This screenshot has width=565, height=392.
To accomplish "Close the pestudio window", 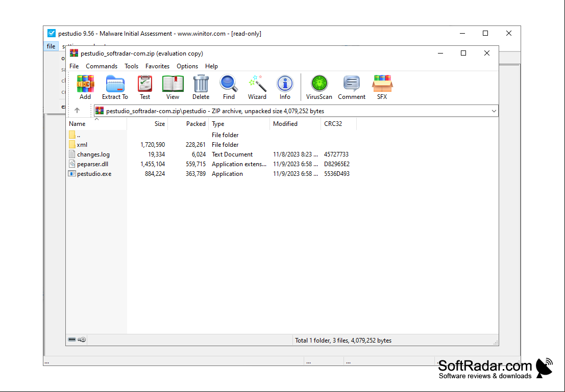I will [509, 34].
